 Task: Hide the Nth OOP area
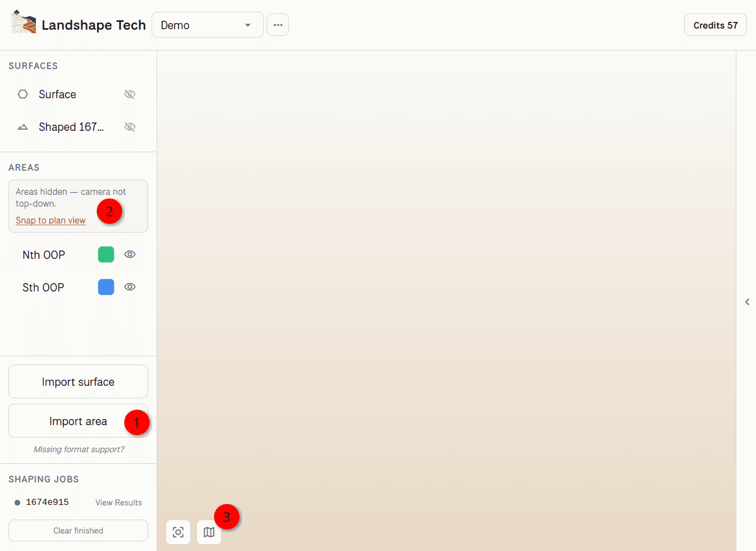point(130,254)
